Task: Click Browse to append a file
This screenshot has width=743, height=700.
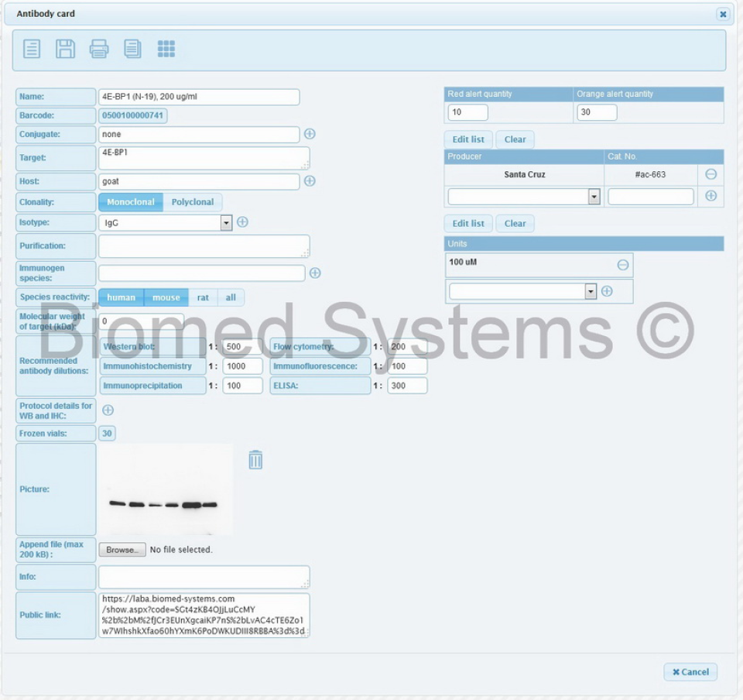Action: tap(122, 550)
